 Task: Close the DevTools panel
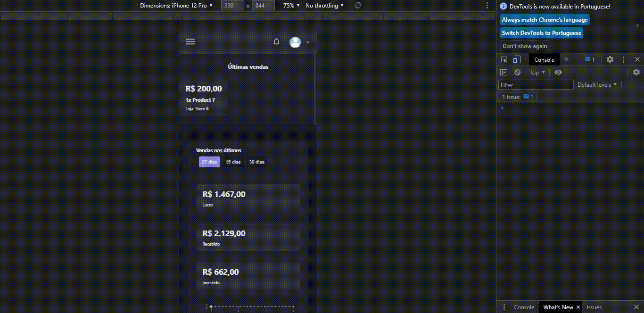(637, 59)
